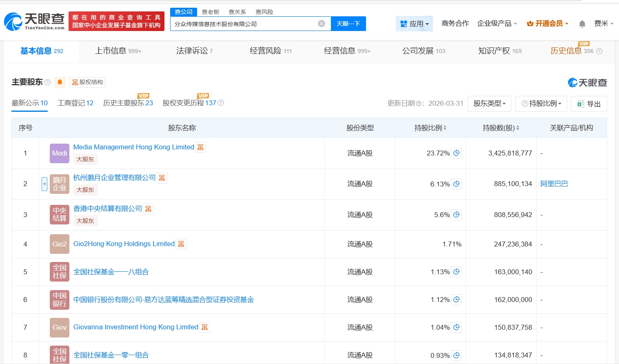
Task: Switch to 查风险 search tab
Action: [264, 12]
